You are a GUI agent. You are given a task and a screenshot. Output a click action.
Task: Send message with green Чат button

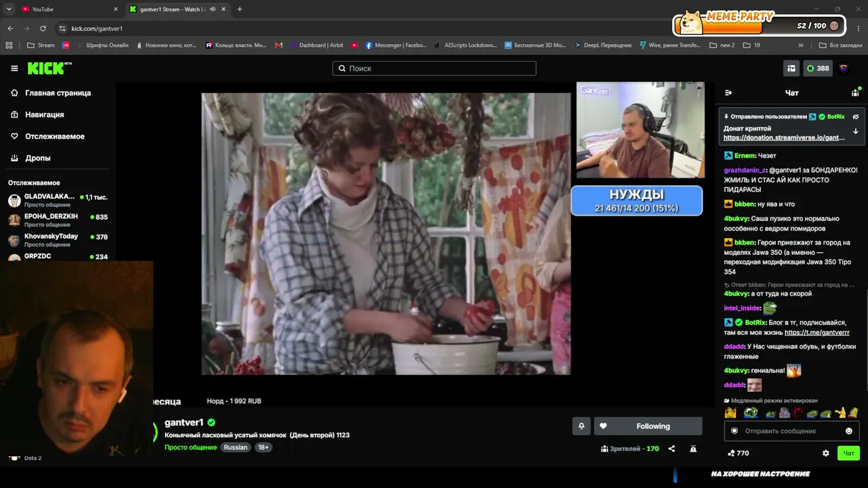tap(848, 453)
